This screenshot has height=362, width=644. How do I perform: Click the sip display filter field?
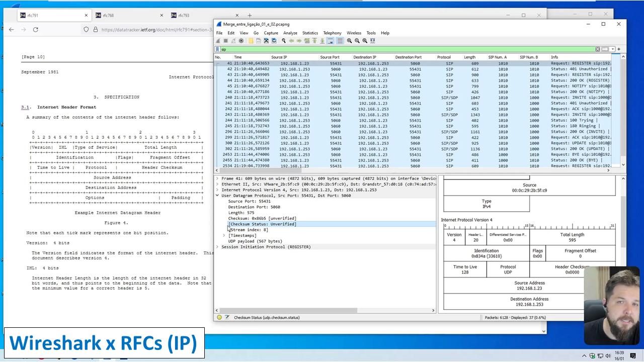(408, 49)
